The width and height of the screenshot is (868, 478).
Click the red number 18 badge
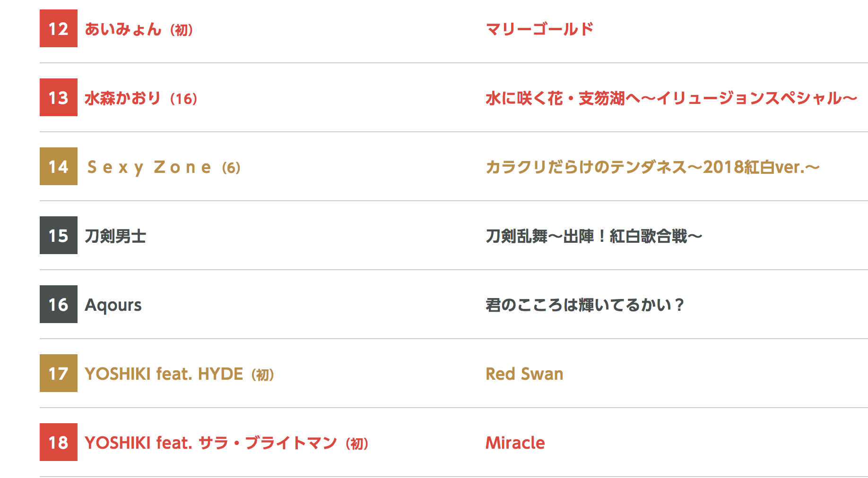coord(59,442)
